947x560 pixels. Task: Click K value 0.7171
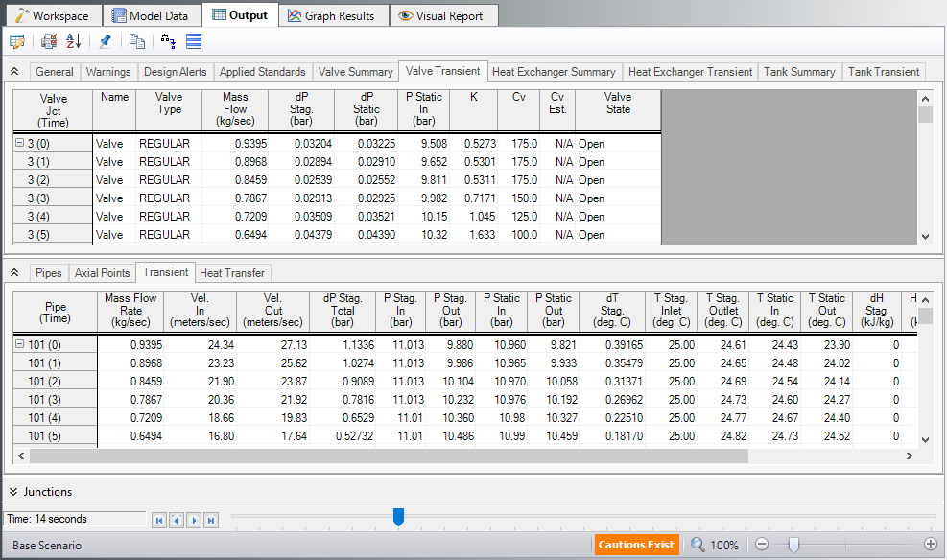(x=480, y=198)
